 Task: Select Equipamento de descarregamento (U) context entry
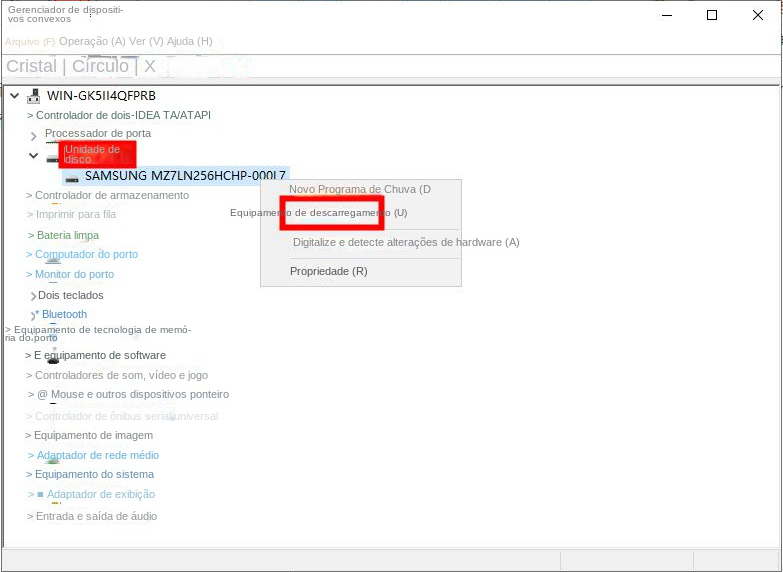[319, 213]
